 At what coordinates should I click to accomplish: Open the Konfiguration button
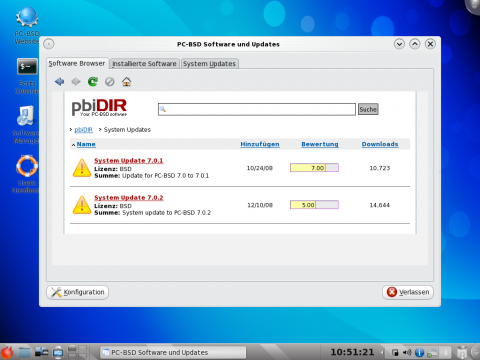(78, 292)
